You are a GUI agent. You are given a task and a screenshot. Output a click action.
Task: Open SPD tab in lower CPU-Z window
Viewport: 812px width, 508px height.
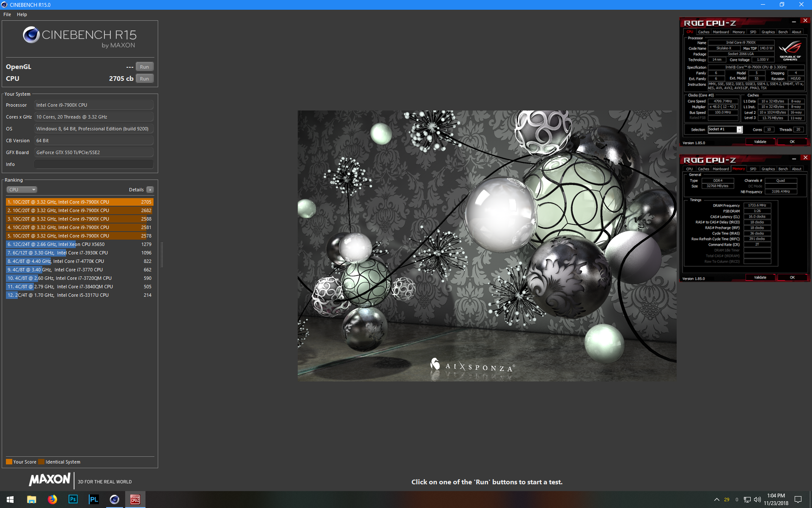click(753, 169)
